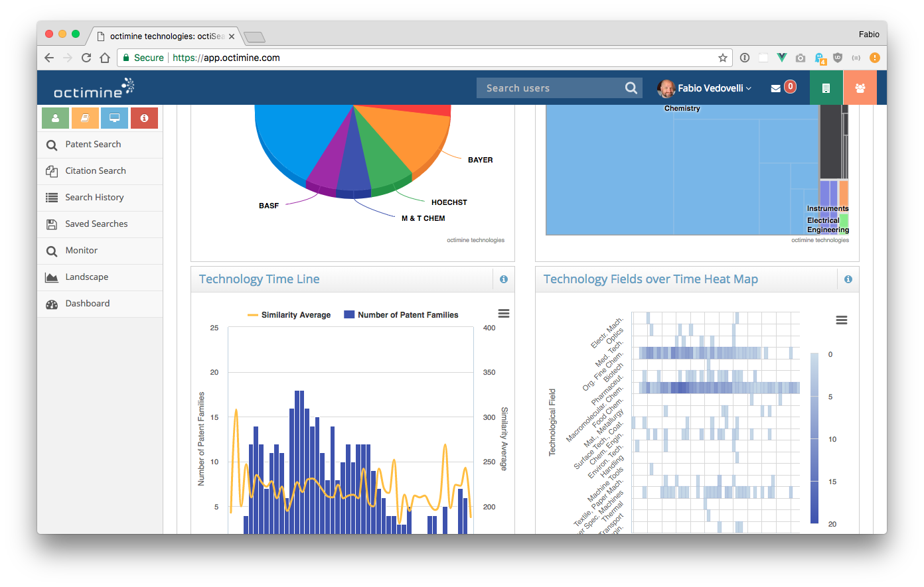Screen dimensions: 924x587
Task: Click the search magnifier icon in the header
Action: pyautogui.click(x=631, y=88)
